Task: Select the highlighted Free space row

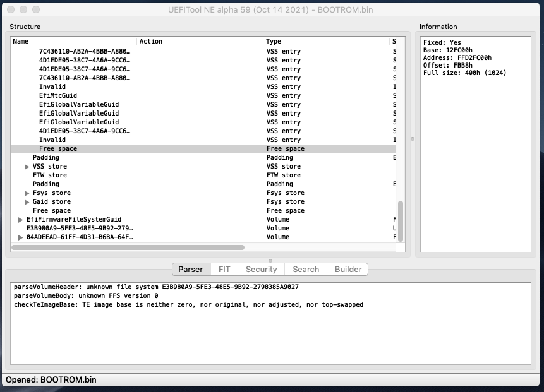Action: (203, 149)
